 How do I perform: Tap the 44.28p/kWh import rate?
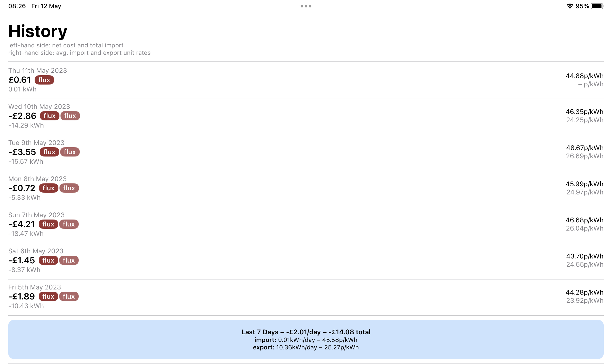(585, 292)
